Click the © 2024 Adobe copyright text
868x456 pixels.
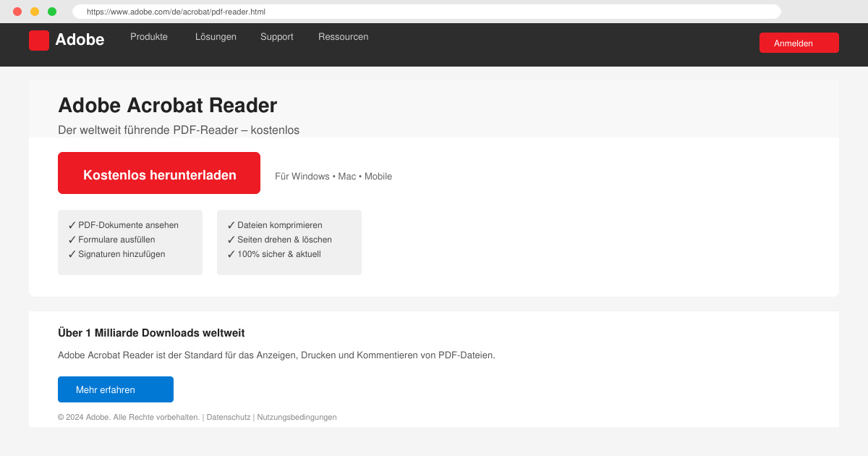(129, 417)
